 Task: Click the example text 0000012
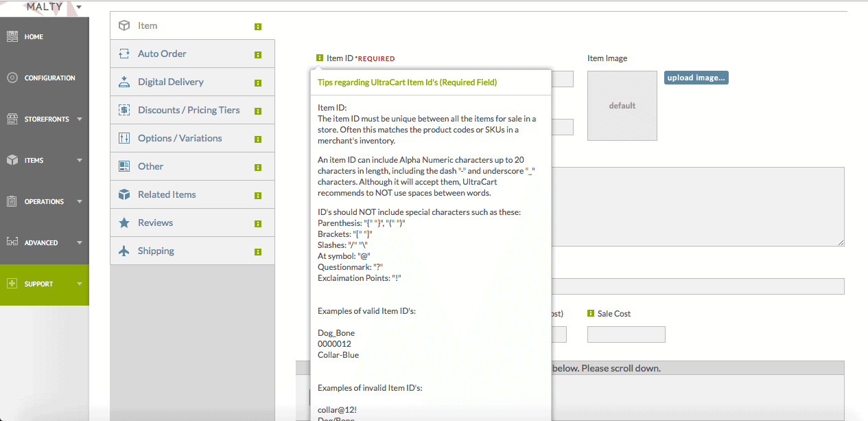point(334,344)
